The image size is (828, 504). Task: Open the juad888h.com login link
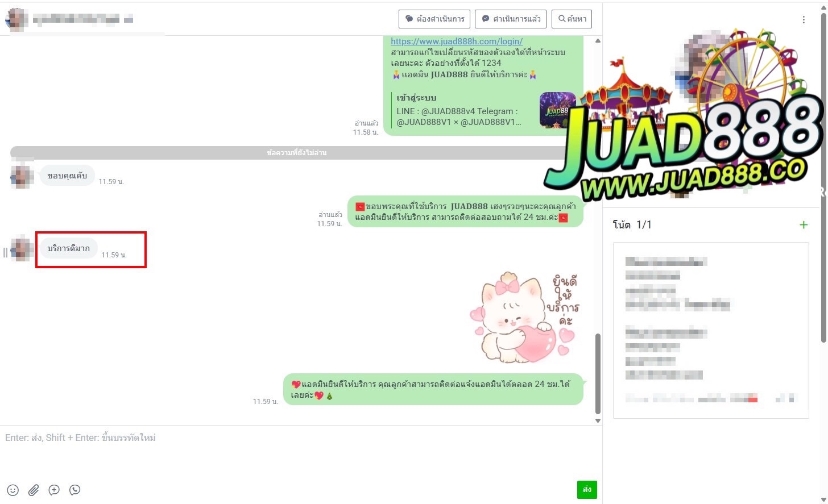coord(456,41)
